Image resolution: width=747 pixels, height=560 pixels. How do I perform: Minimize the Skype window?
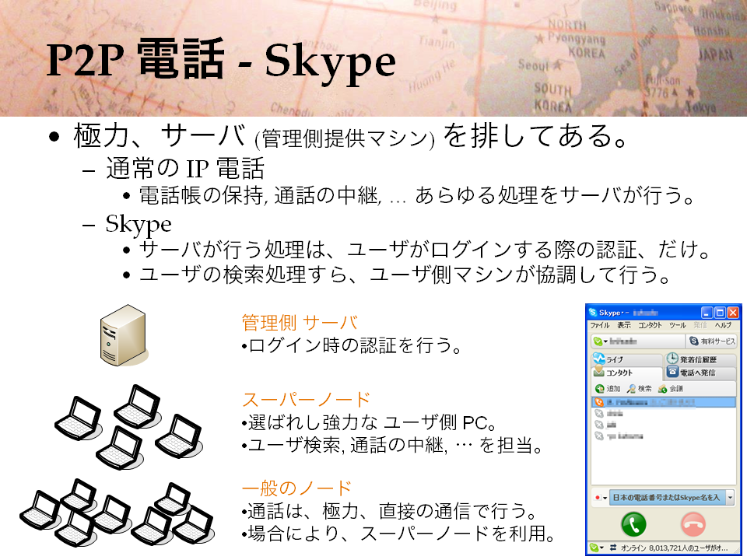pyautogui.click(x=707, y=313)
